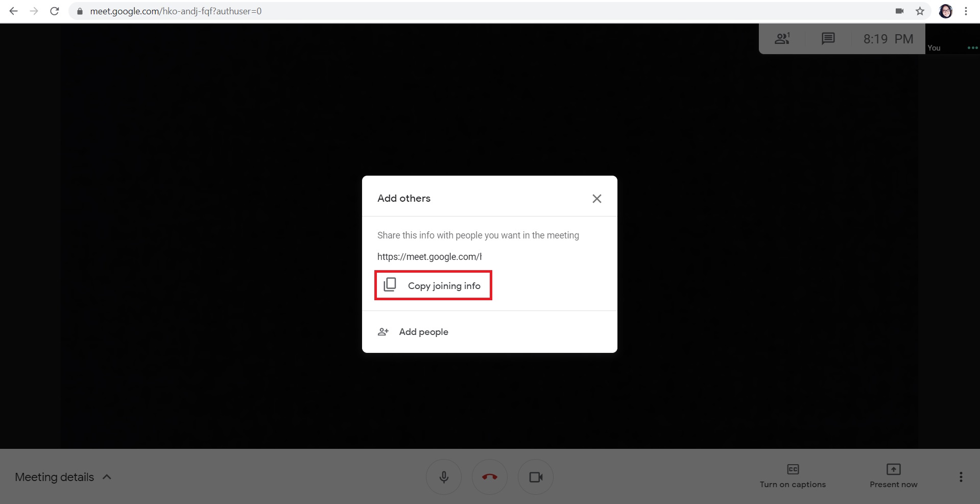Open the Chrome browser menu
980x504 pixels.
[966, 11]
